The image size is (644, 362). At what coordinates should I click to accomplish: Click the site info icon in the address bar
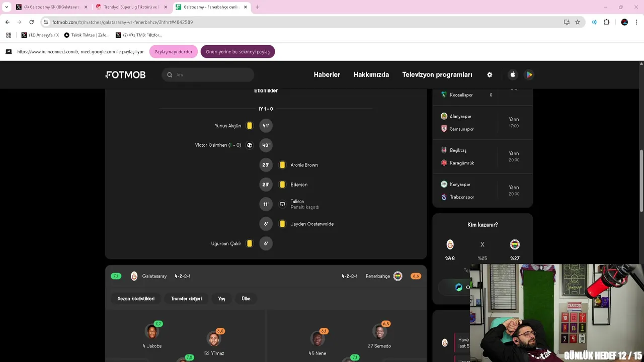tap(46, 22)
